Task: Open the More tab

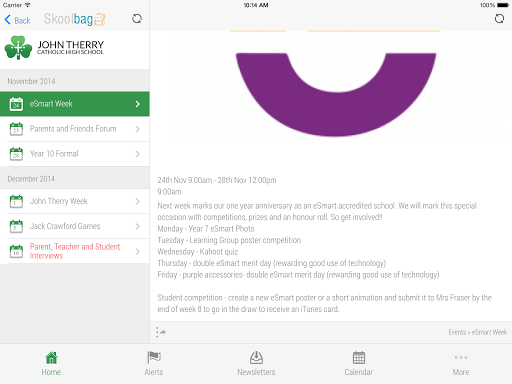Action: (x=461, y=364)
